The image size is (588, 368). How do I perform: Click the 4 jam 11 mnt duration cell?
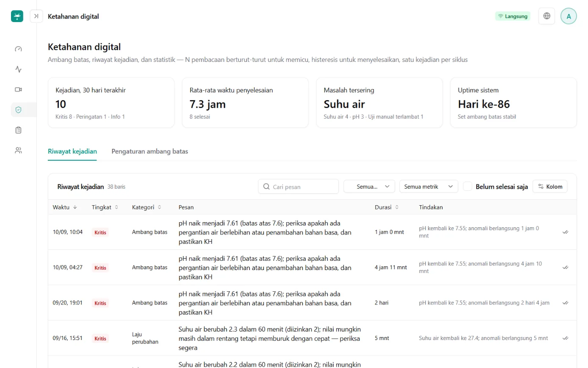tap(391, 268)
